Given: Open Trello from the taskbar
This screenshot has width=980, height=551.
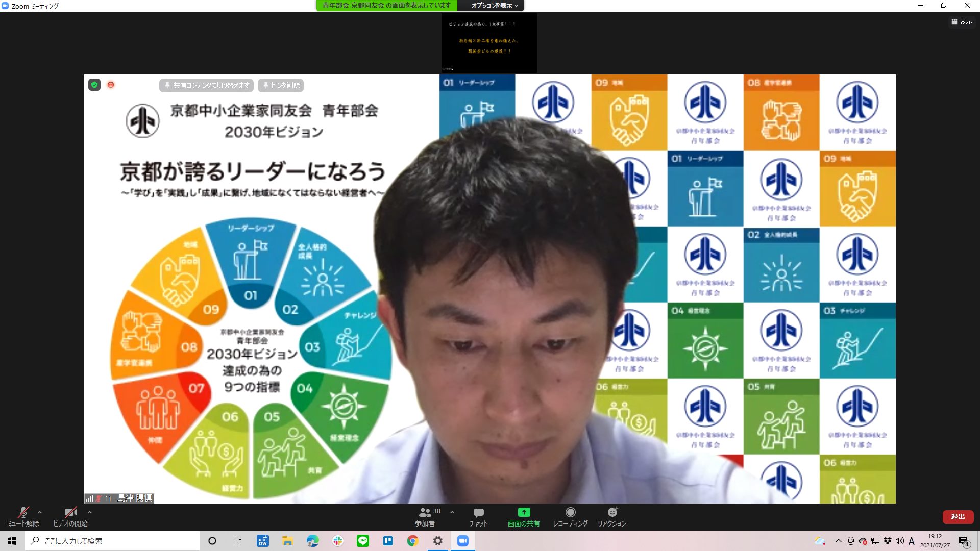Looking at the screenshot, I should coord(388,541).
